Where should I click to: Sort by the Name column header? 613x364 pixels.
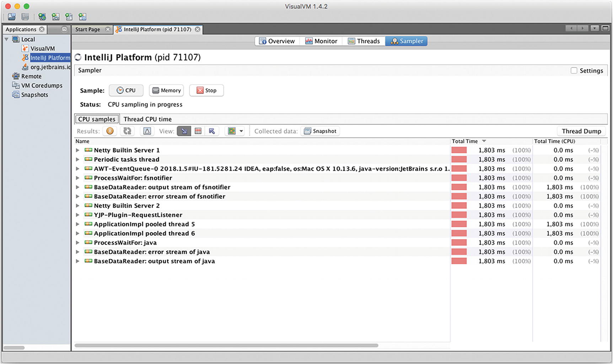[262, 141]
